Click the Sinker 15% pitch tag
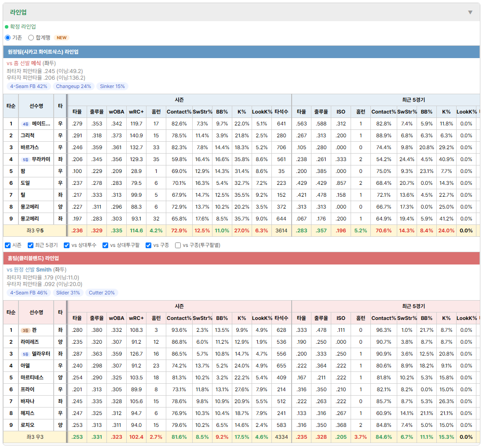The width and height of the screenshot is (483, 448). pos(113,86)
